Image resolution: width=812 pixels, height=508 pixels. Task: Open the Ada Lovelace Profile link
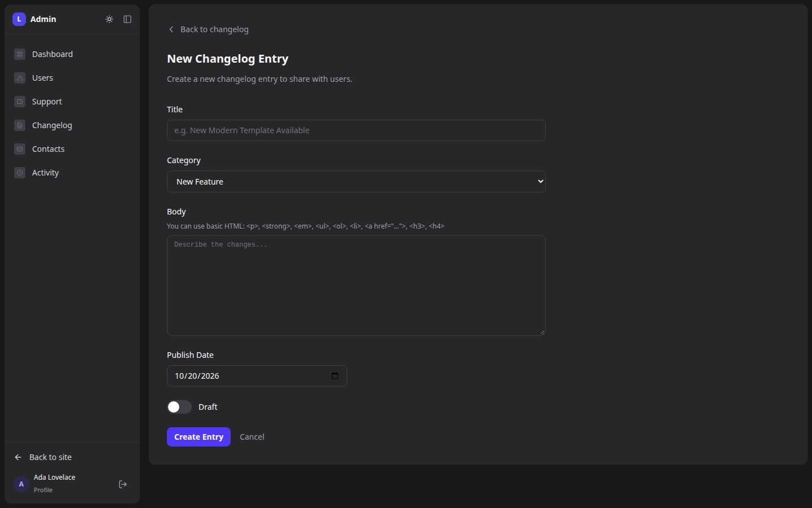54,484
